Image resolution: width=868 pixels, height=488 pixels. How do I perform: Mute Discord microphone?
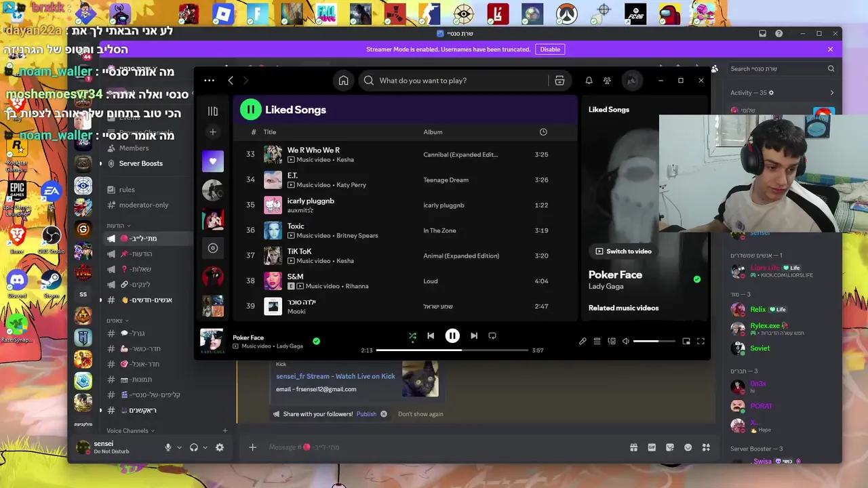pos(168,447)
